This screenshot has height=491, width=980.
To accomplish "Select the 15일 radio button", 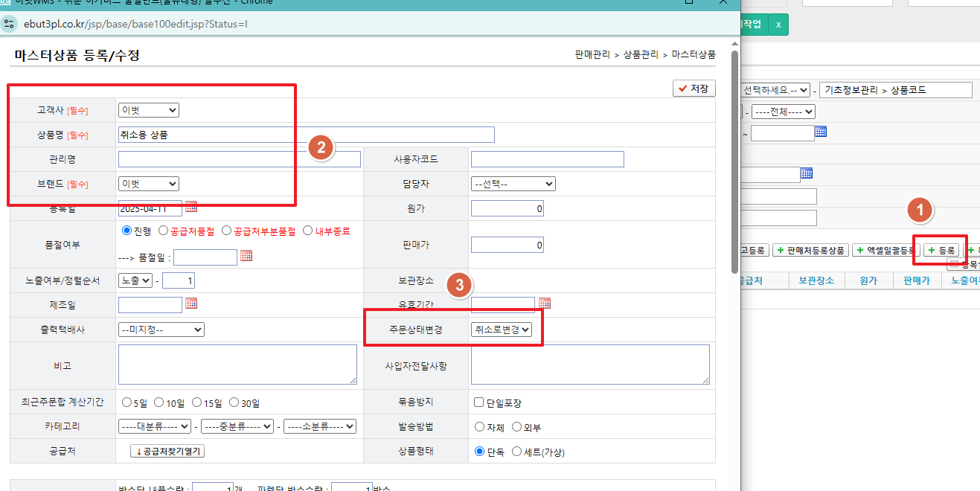I will [x=197, y=402].
